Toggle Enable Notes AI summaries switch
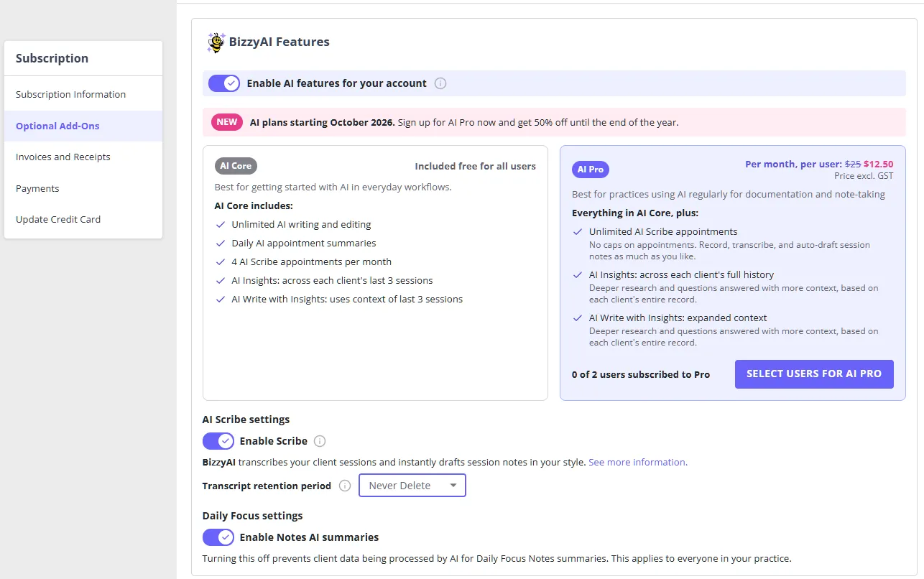The height and width of the screenshot is (579, 924). coord(218,537)
